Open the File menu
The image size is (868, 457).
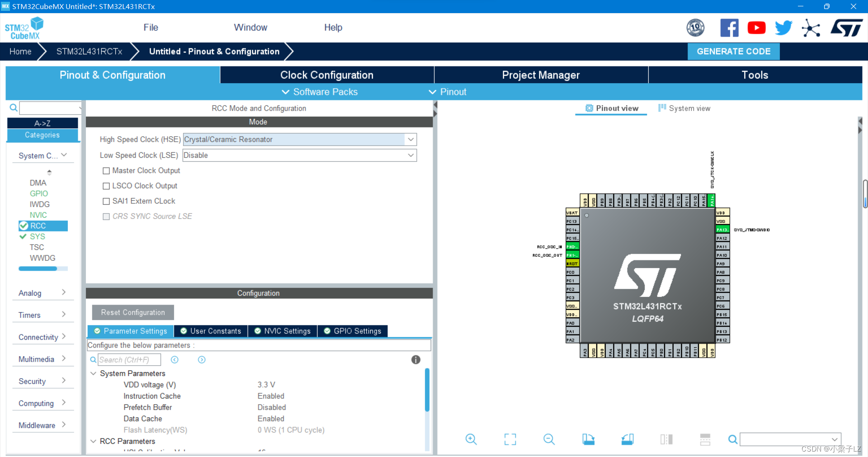[x=151, y=28]
